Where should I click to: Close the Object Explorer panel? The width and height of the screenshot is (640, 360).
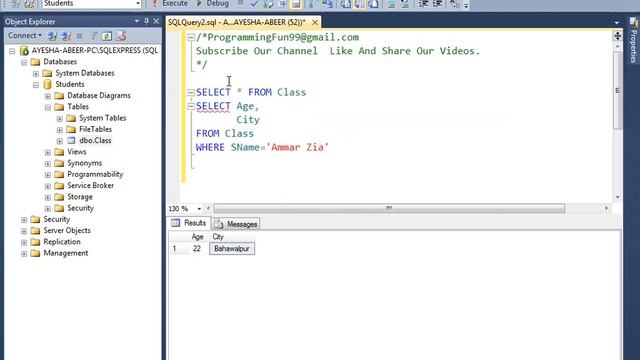(x=156, y=21)
